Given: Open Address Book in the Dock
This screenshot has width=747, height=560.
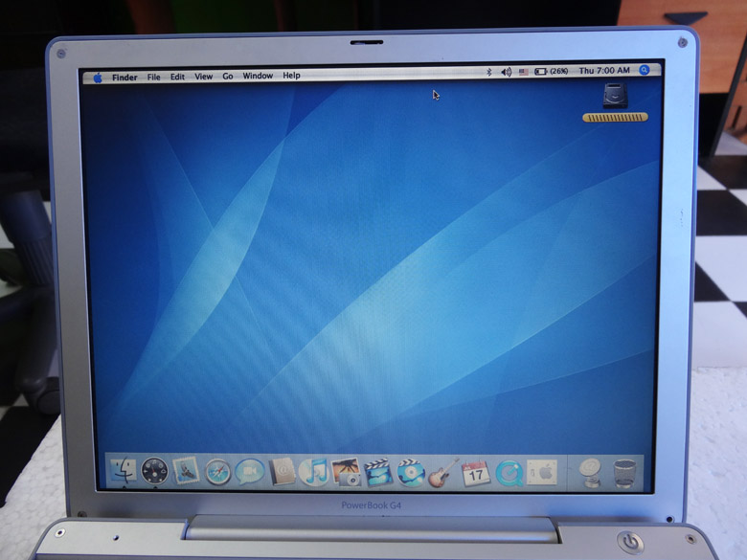Looking at the screenshot, I should tap(282, 472).
